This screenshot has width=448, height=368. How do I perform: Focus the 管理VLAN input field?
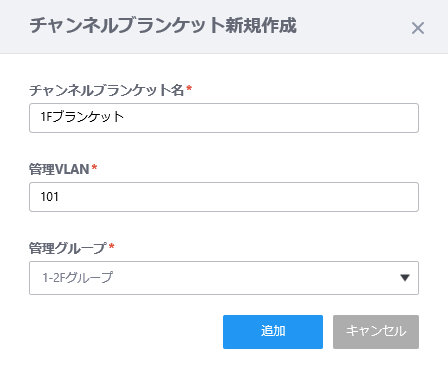[224, 197]
